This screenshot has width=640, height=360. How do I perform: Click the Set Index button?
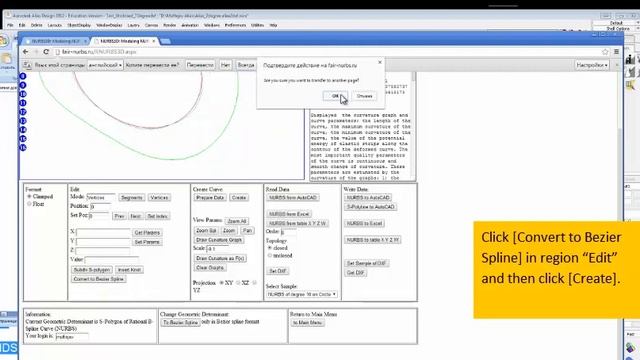158,216
